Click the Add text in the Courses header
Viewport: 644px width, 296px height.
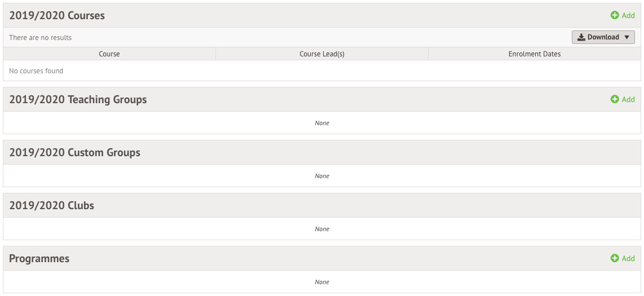click(x=628, y=15)
